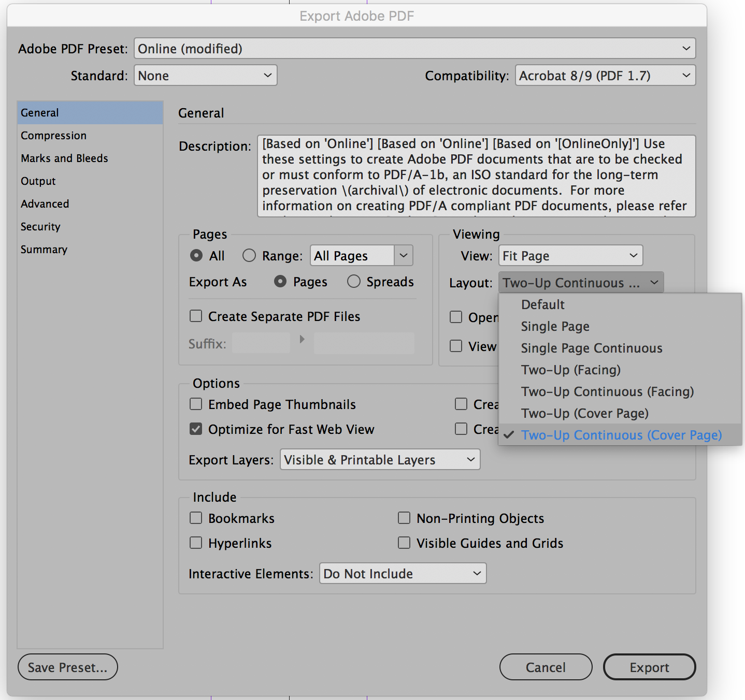Click the Suffix input field
Screen dimensions: 745x700
pyautogui.click(x=261, y=343)
